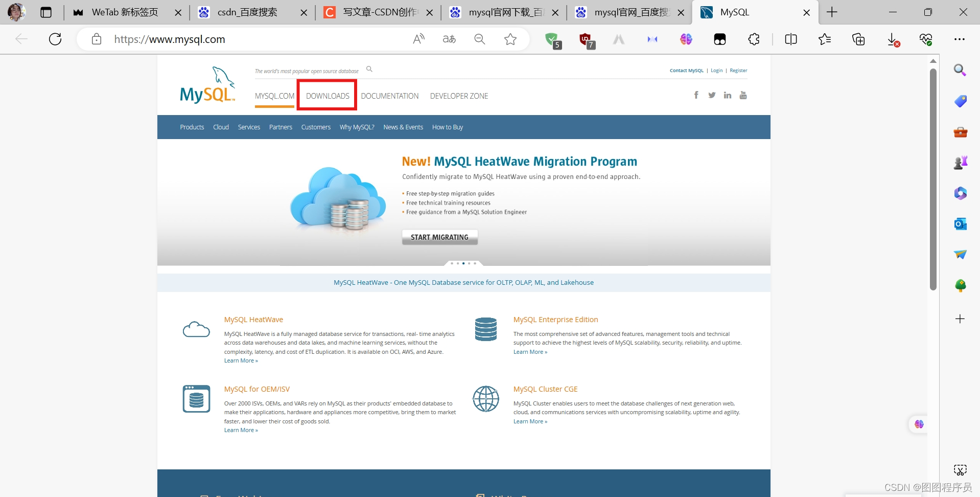Open MySQL YouTube page icon

click(743, 95)
